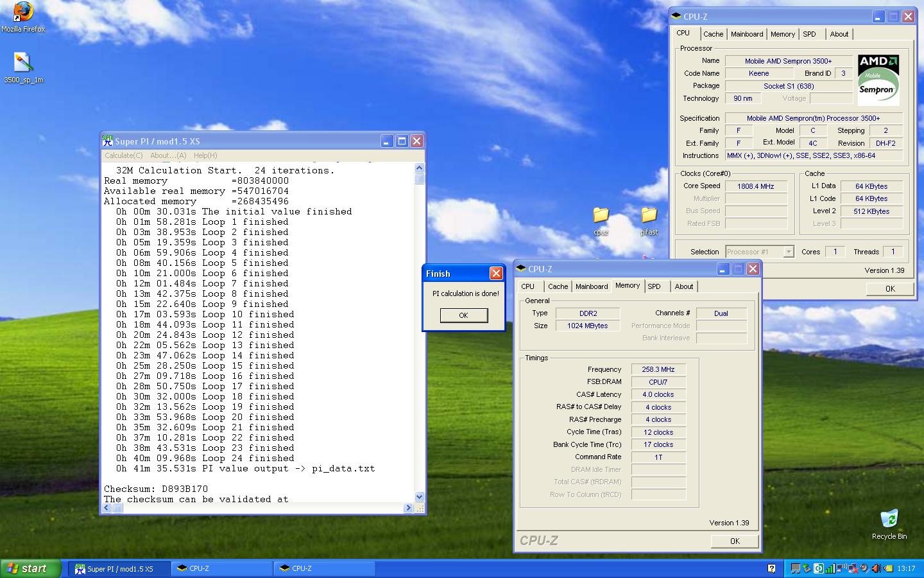Click the 'Checksum: D893B170' line

(x=156, y=489)
